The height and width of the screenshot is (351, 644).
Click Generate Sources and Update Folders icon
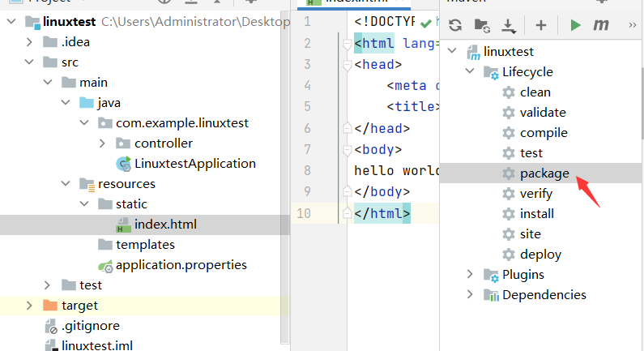coord(481,25)
